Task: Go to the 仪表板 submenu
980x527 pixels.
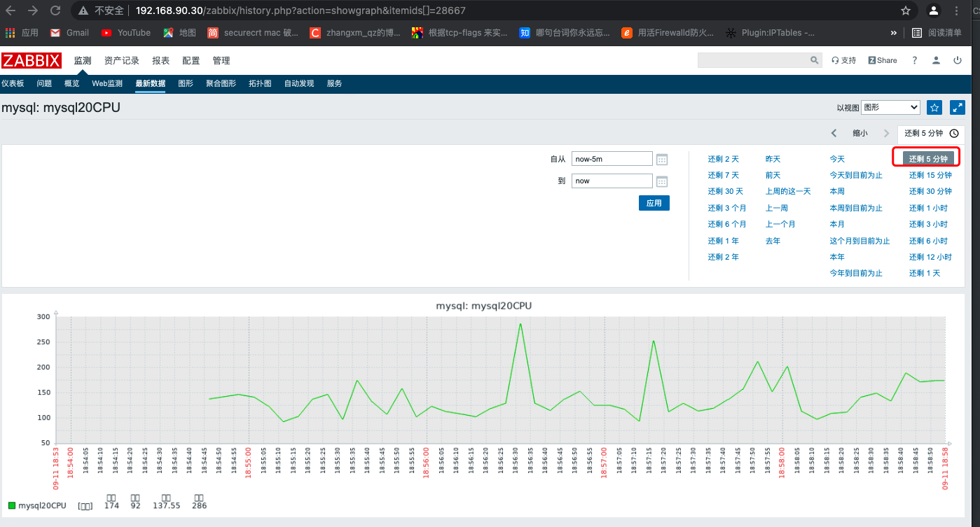Action: [x=13, y=83]
